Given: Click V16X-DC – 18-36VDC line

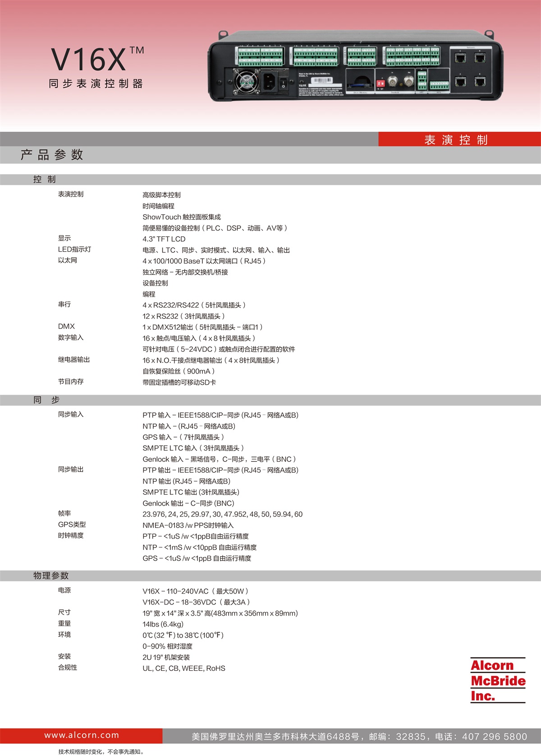Looking at the screenshot, I should (197, 602).
